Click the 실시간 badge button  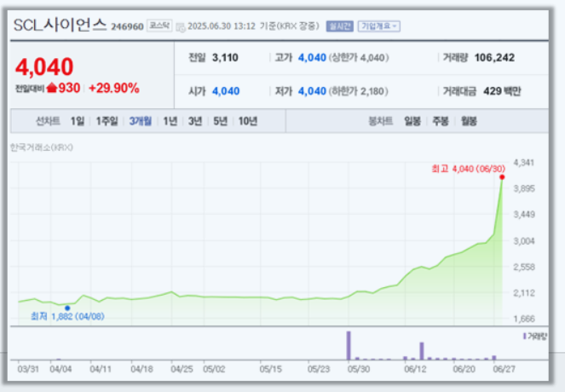(x=339, y=26)
